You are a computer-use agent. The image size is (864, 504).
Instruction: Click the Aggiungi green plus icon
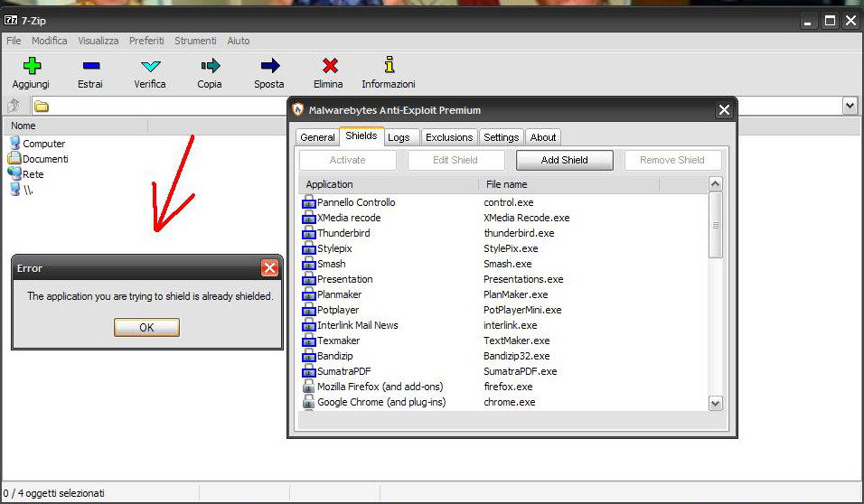[32, 66]
